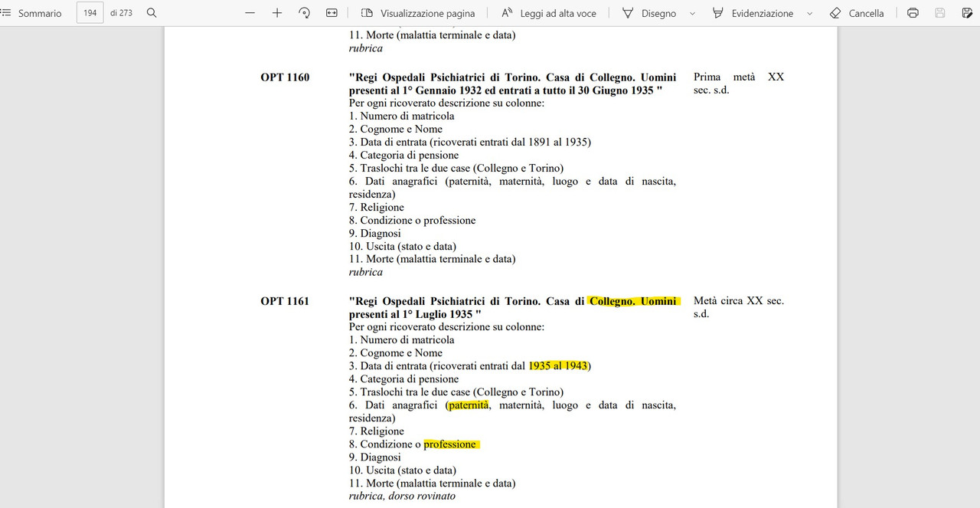This screenshot has height=508, width=980.
Task: Open the search magnifier tool
Action: 152,13
